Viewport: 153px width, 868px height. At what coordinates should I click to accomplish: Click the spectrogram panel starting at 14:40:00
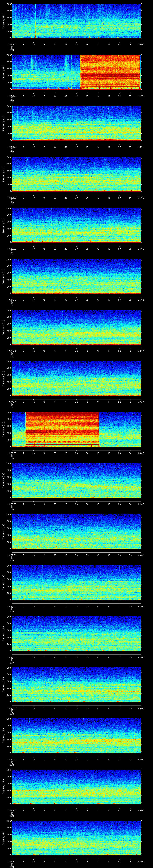(76, 582)
